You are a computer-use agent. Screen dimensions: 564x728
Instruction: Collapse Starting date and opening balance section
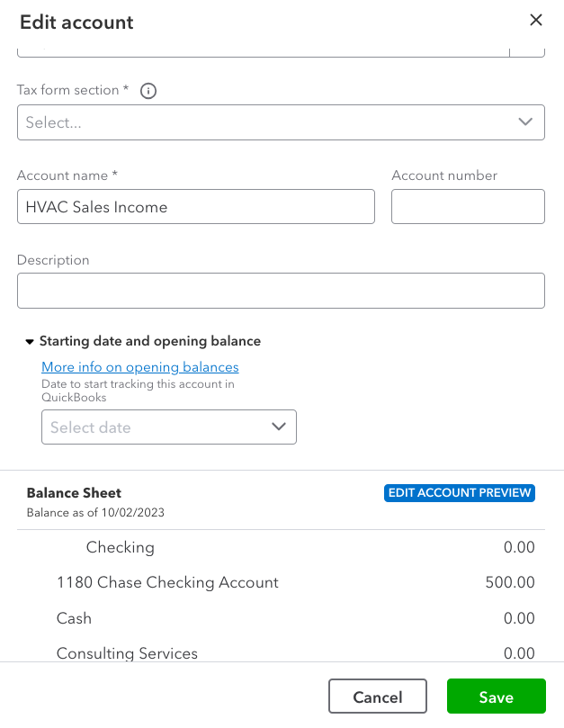[30, 342]
